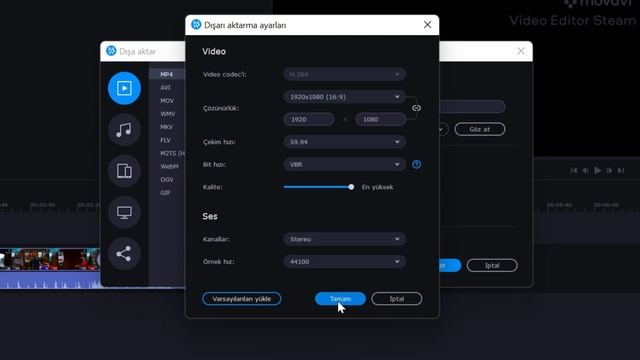Select the MKV format
Viewport: 640px width, 360px height.
point(166,127)
